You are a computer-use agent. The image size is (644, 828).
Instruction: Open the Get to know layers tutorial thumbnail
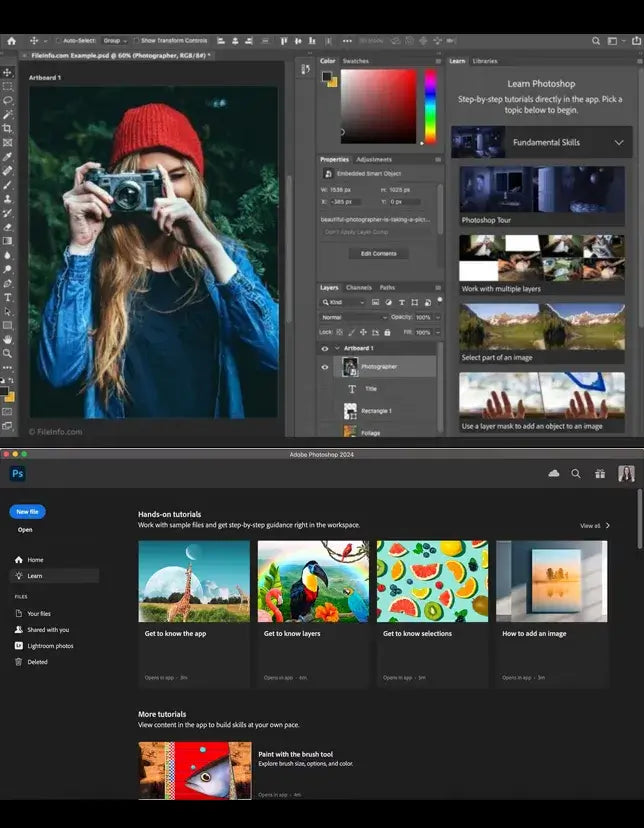(313, 581)
